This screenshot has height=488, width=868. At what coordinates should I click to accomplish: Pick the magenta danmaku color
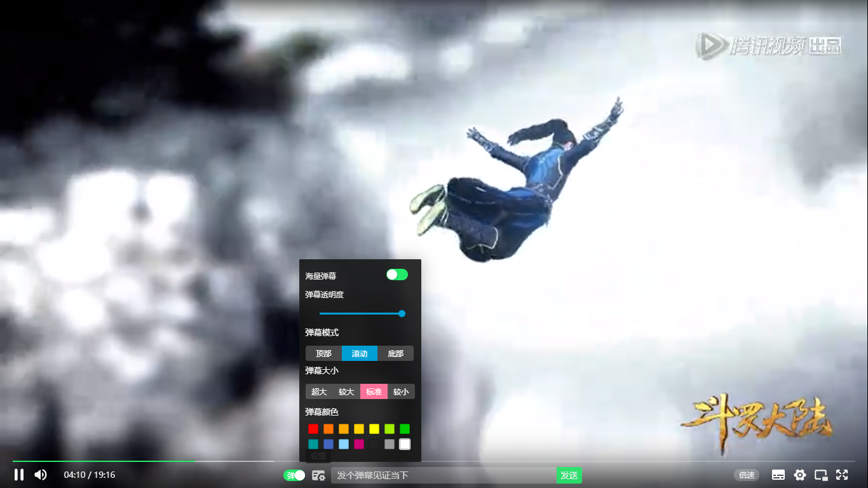pos(359,444)
